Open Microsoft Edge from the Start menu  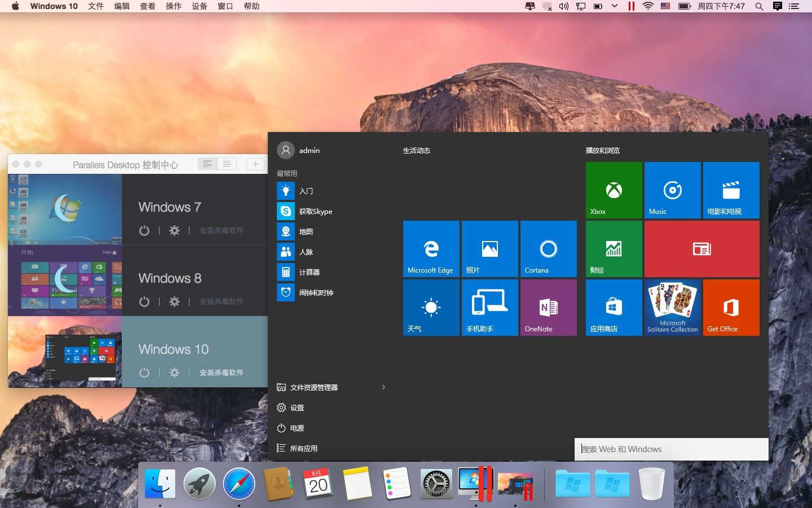[431, 249]
